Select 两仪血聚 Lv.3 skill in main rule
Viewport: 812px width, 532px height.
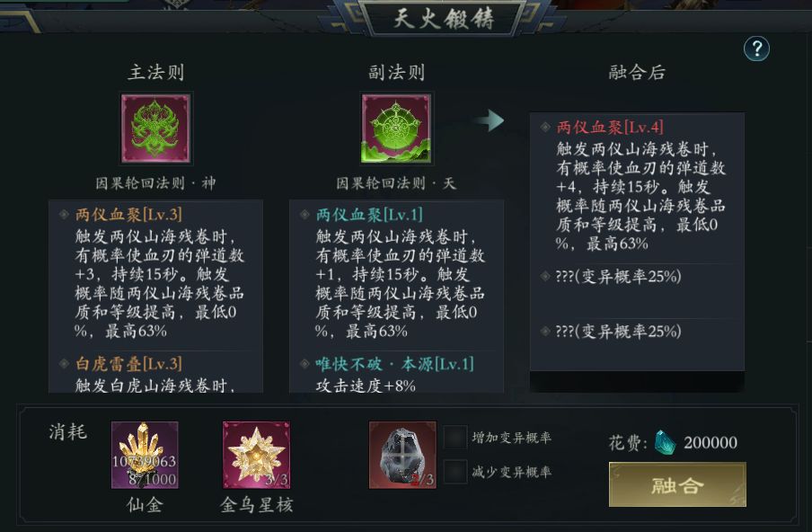click(x=128, y=215)
